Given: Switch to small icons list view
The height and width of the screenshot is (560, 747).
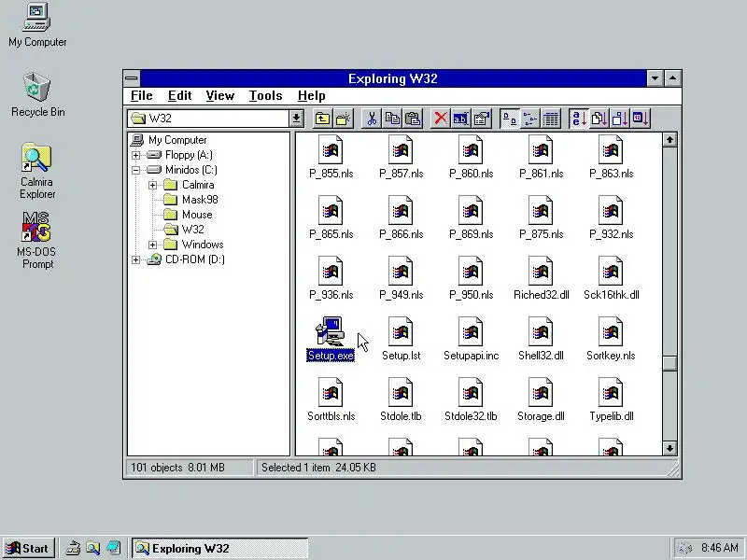Looking at the screenshot, I should pos(530,119).
